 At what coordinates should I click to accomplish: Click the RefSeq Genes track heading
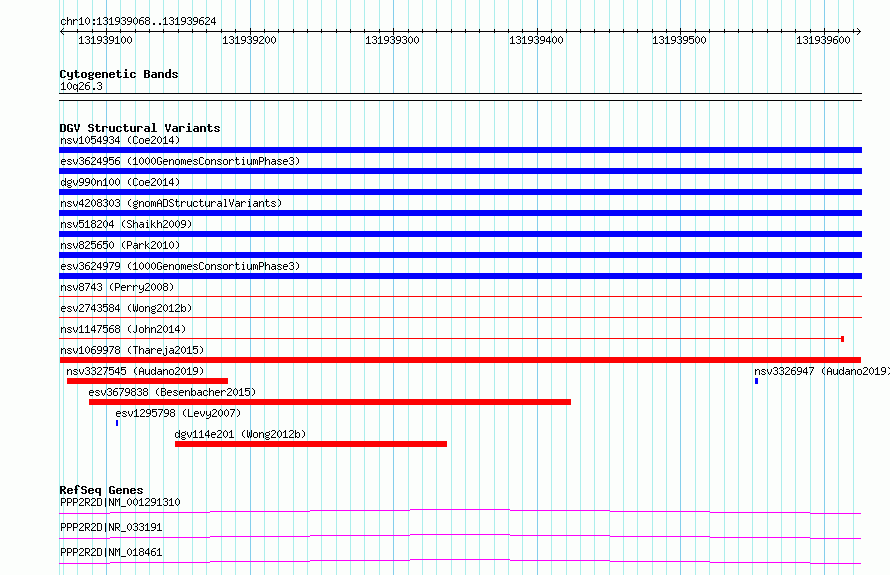[101, 490]
